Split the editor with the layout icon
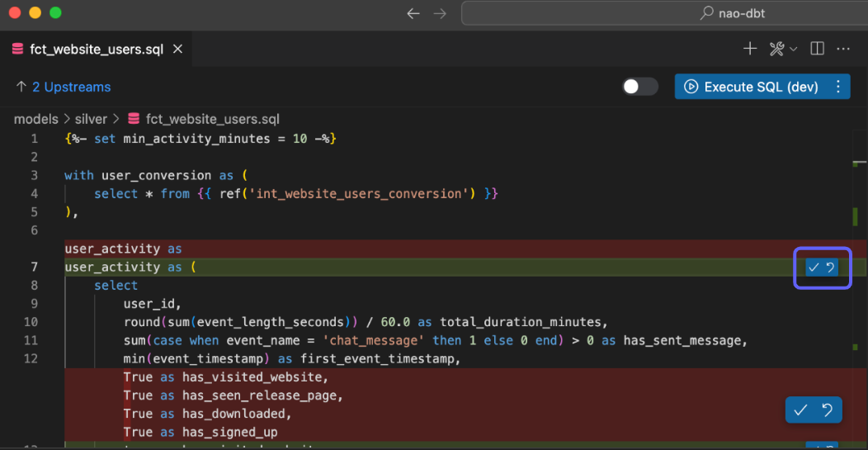868x450 pixels. click(817, 49)
